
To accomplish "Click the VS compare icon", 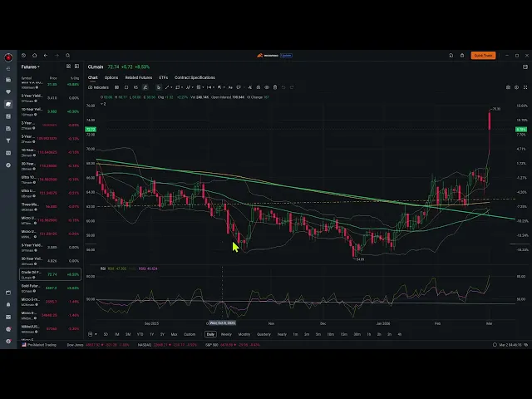I will (135, 87).
